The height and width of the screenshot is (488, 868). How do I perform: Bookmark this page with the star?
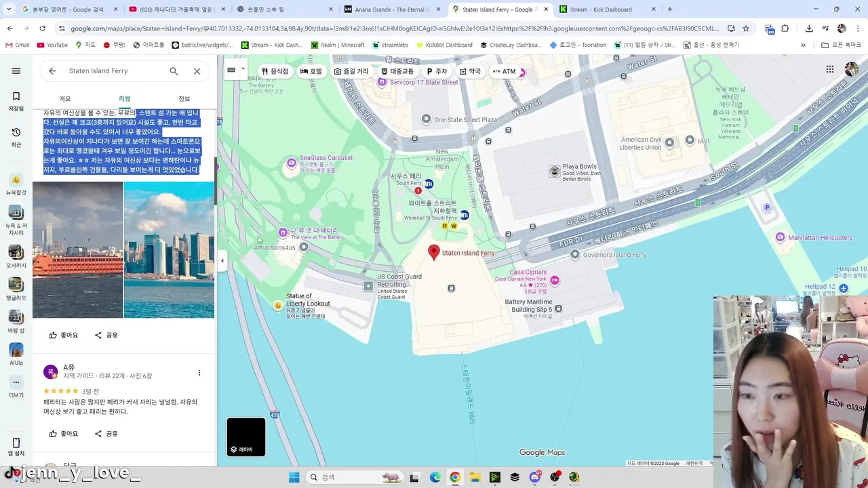(x=746, y=28)
